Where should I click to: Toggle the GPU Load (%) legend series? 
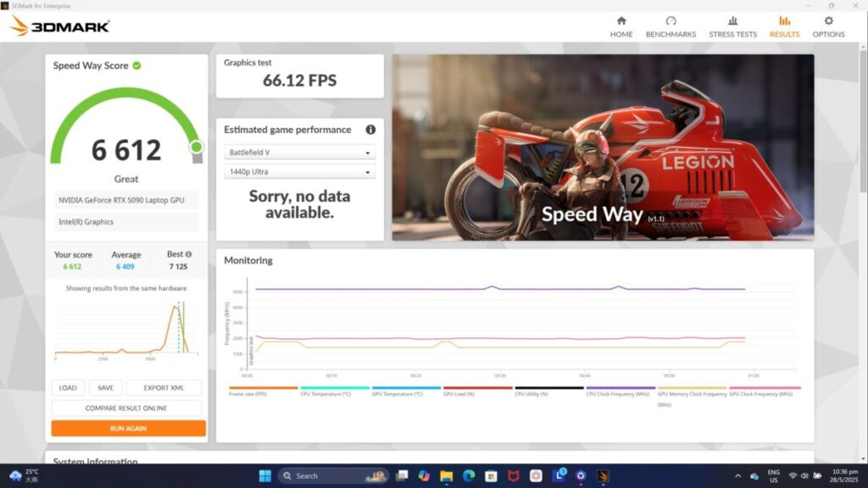point(477,391)
